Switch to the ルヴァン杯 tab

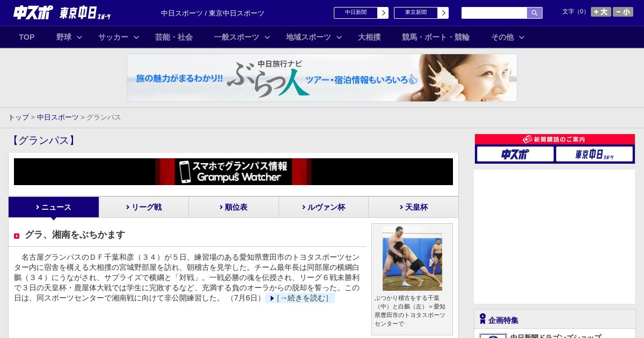click(x=324, y=207)
